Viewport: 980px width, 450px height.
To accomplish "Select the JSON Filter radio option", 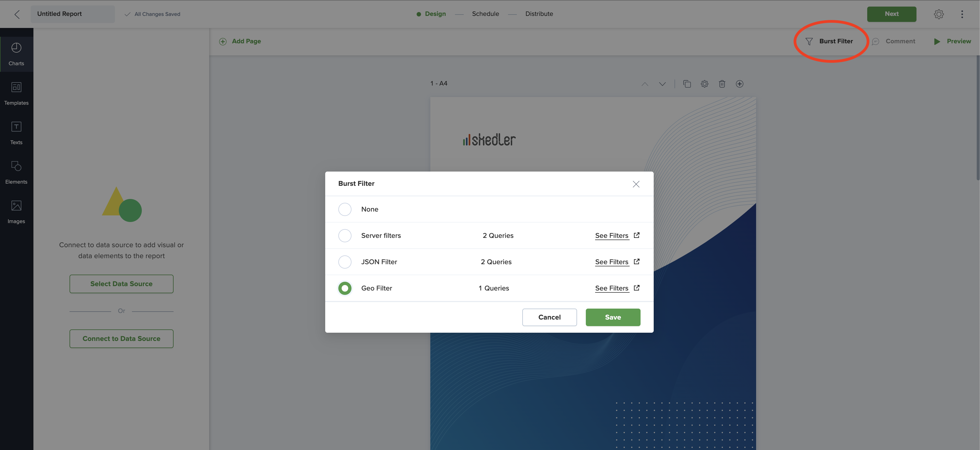I will (x=345, y=261).
